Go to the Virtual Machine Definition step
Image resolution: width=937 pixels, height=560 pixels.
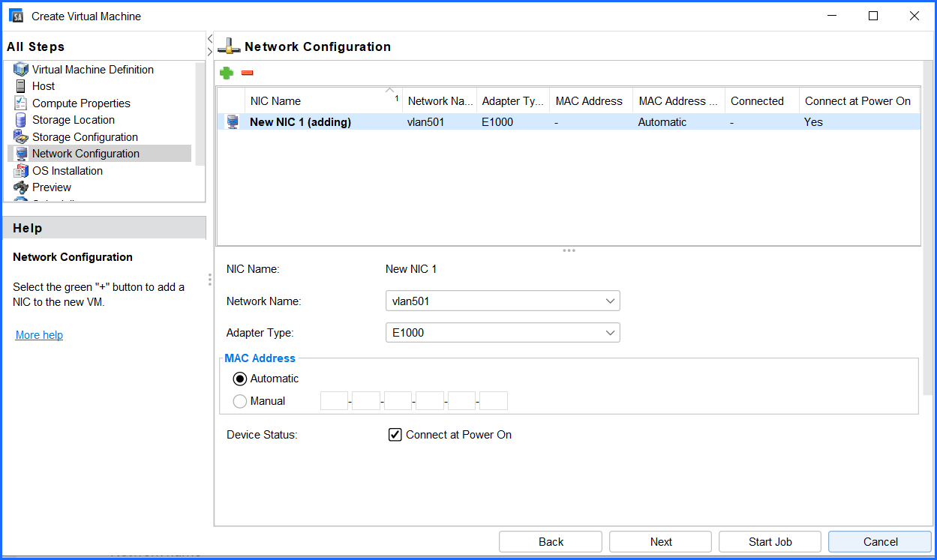93,70
